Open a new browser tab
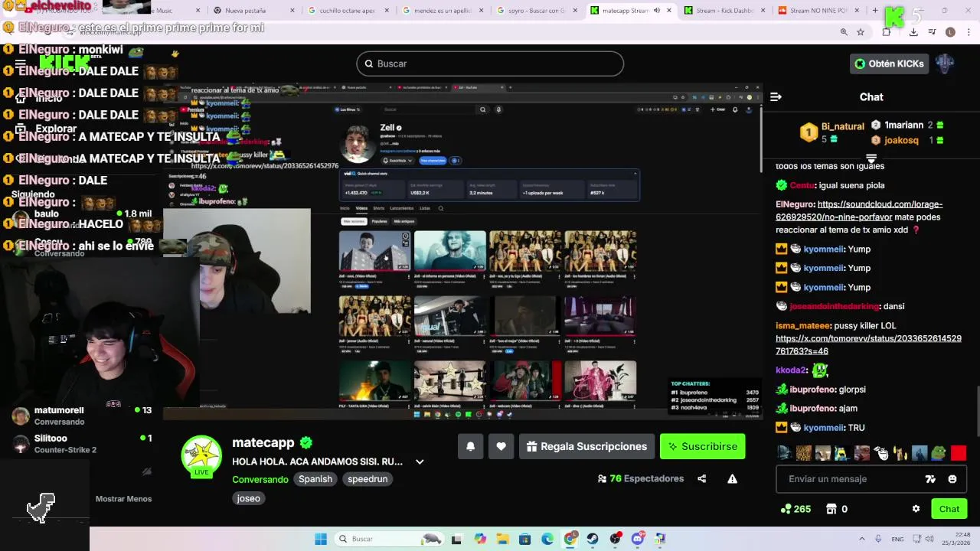Image resolution: width=980 pixels, height=551 pixels. [875, 11]
